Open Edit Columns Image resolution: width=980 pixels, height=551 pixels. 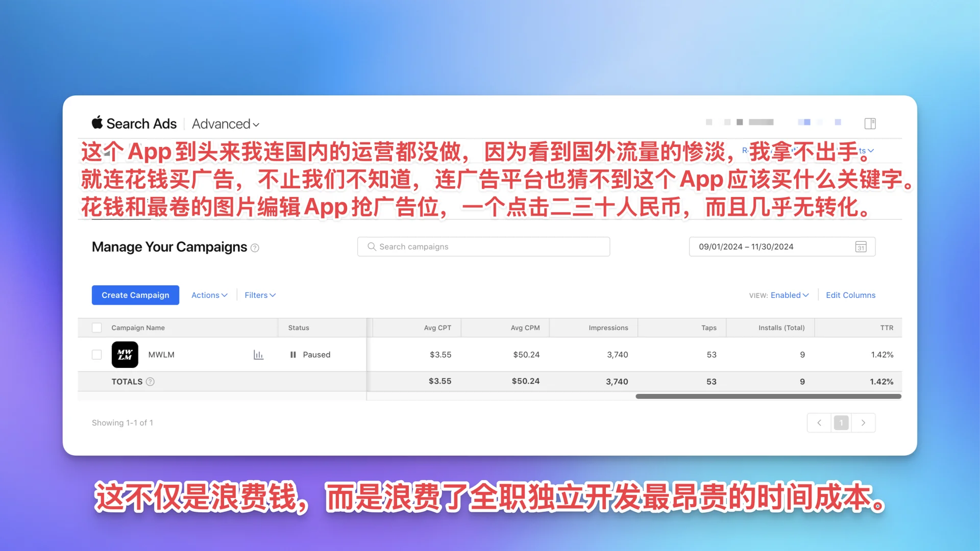pyautogui.click(x=850, y=295)
